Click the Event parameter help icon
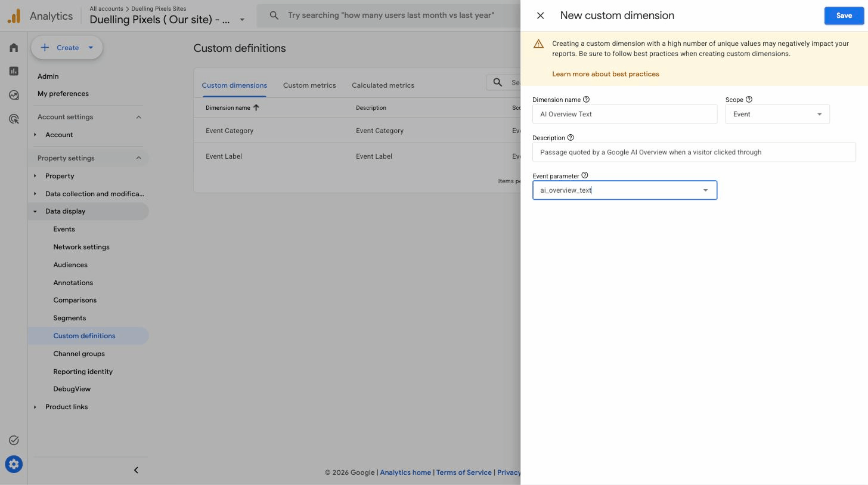 (585, 175)
